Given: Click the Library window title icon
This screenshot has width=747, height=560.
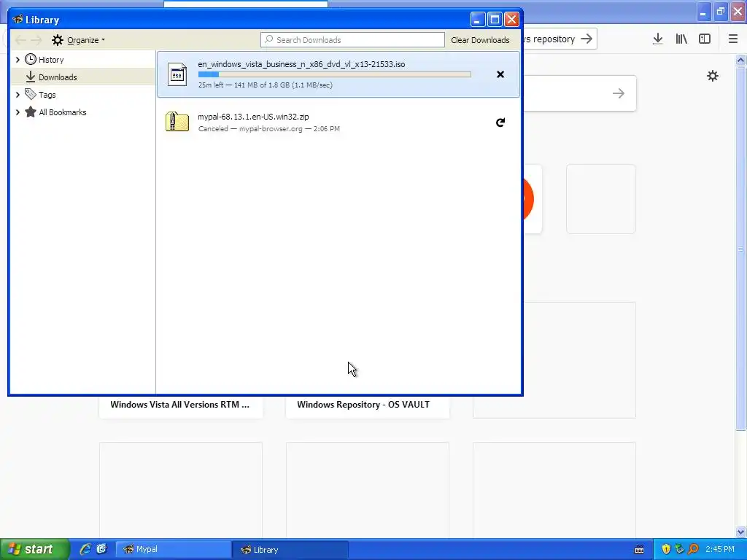Looking at the screenshot, I should pos(18,20).
